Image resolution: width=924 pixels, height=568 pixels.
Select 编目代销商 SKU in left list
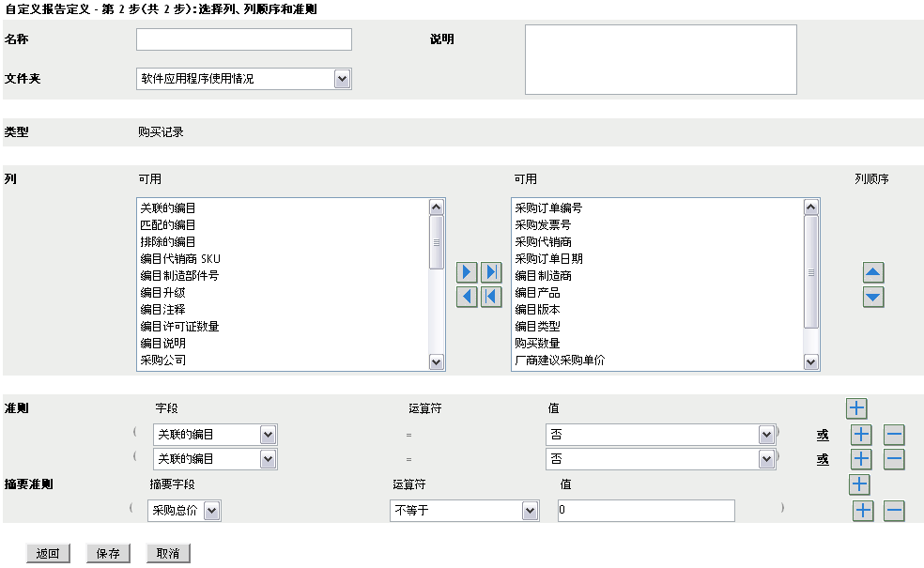[283, 259]
